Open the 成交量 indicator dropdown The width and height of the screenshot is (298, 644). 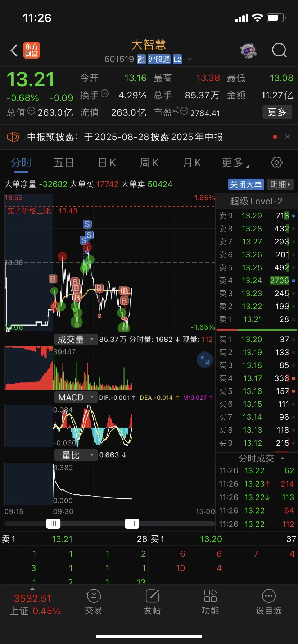pos(76,339)
